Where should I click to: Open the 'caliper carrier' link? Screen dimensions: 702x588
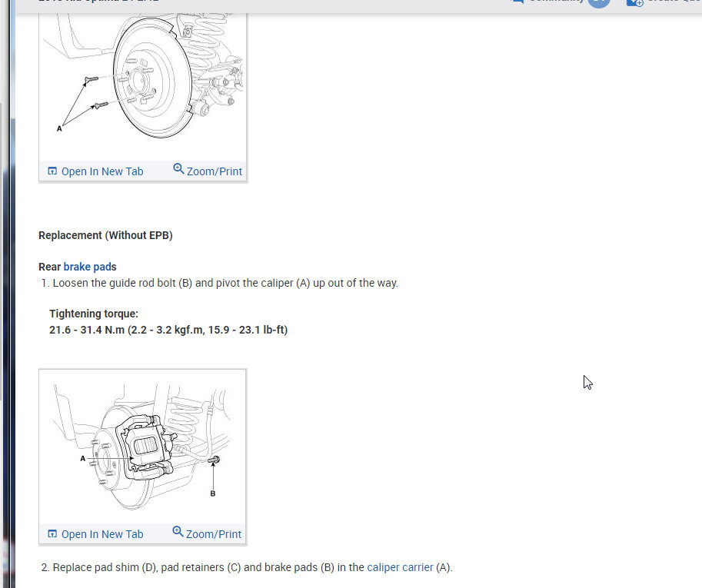(400, 567)
